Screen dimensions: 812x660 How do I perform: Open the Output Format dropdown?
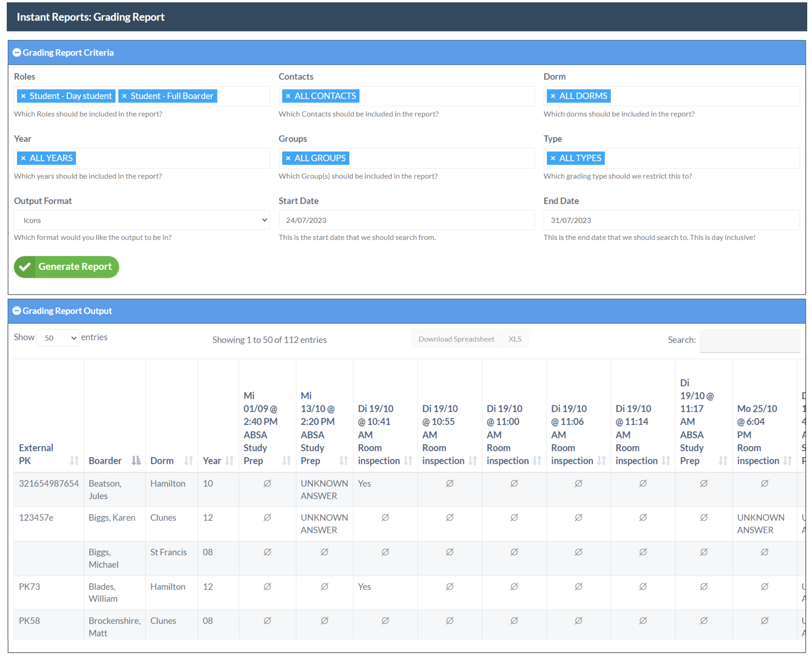(142, 220)
